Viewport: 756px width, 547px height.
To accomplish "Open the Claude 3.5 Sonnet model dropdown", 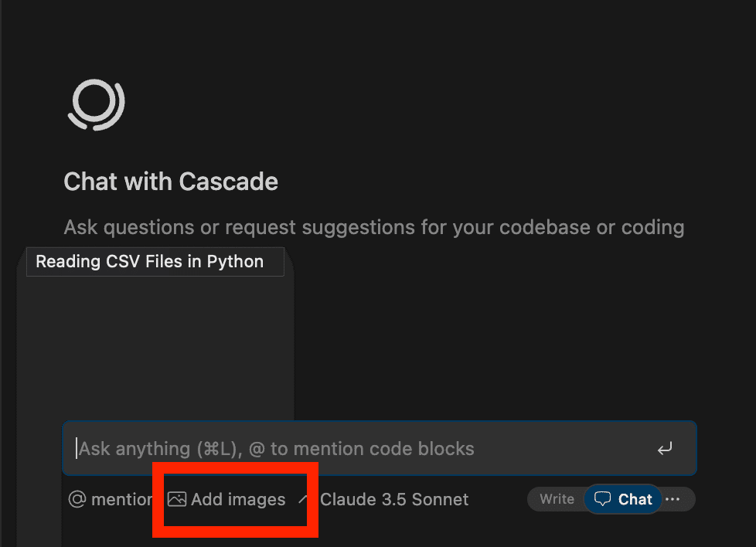I will click(393, 499).
